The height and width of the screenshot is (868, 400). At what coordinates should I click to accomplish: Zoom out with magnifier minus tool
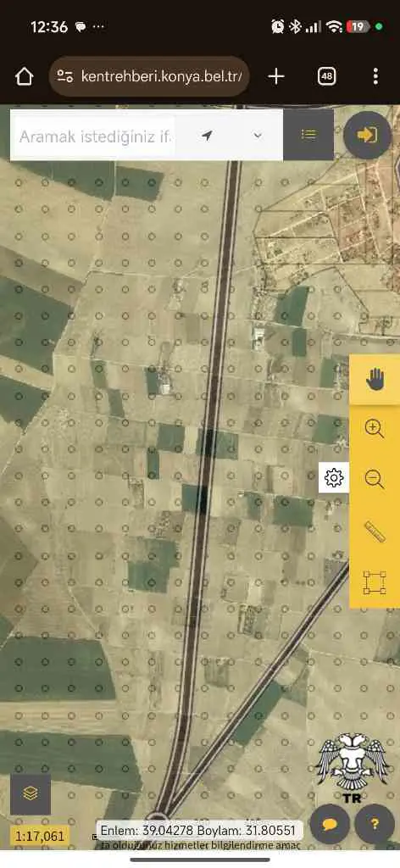point(375,479)
